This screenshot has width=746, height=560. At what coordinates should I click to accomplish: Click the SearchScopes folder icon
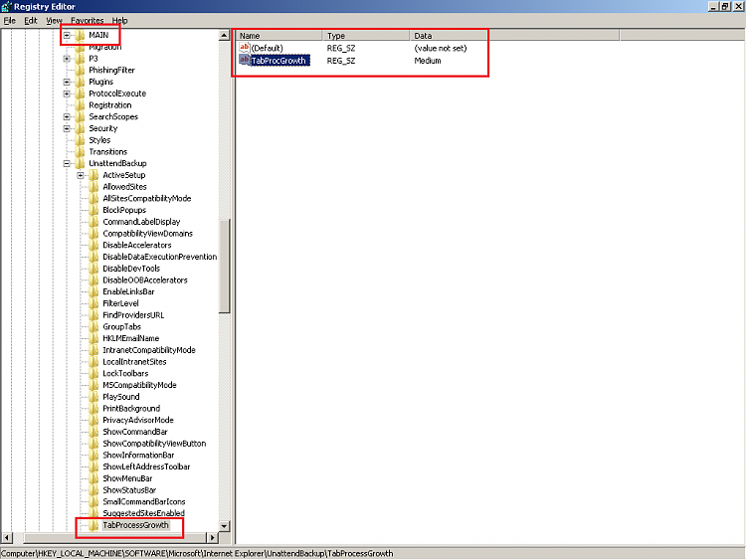(x=80, y=117)
